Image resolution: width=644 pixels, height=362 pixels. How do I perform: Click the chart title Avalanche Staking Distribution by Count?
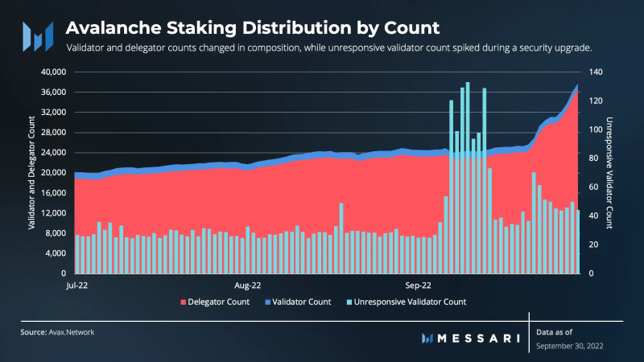click(x=253, y=28)
